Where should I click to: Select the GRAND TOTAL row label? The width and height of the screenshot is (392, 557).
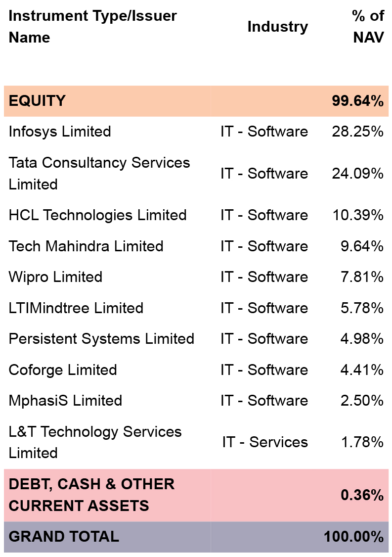(x=64, y=537)
